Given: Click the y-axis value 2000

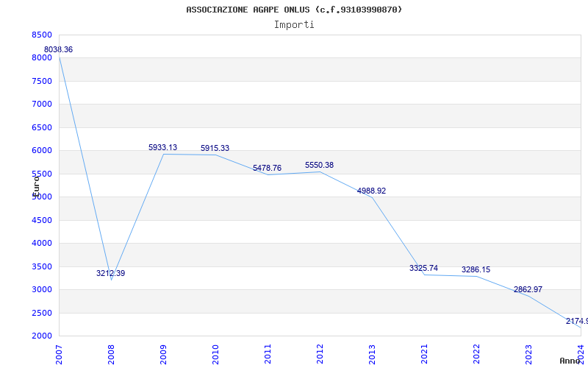Looking at the screenshot, I should coord(42,336).
